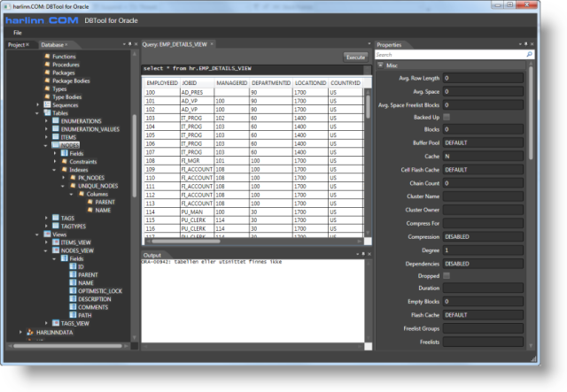Click the database tree horizontal scrollbar
Image resolution: width=567 pixels, height=392 pixels.
tap(69, 346)
